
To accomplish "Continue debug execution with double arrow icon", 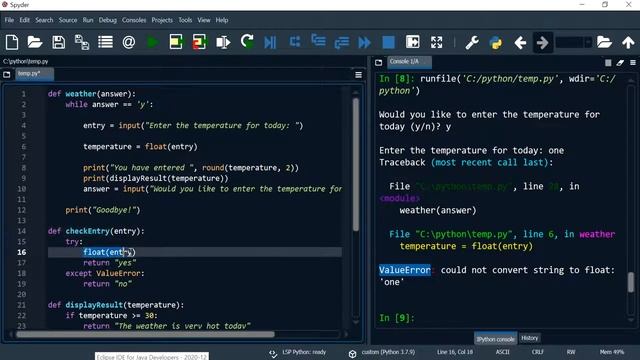I will pos(364,42).
